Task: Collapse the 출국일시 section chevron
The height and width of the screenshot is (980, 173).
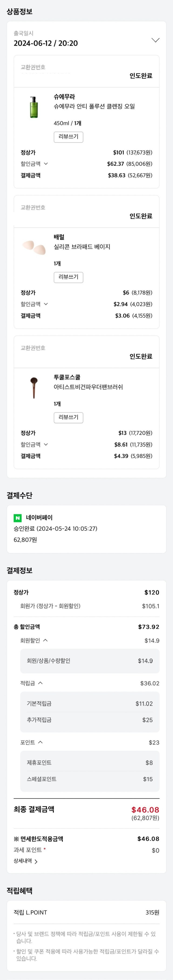Action: tap(155, 40)
